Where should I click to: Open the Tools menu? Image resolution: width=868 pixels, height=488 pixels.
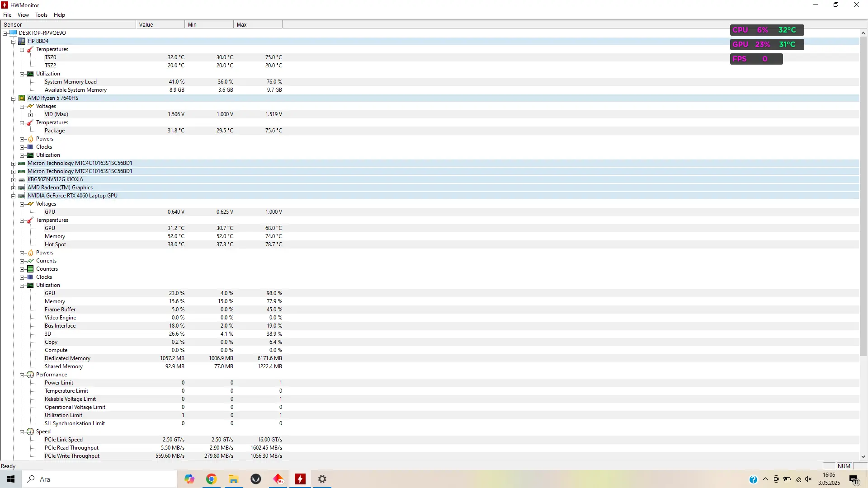point(41,15)
